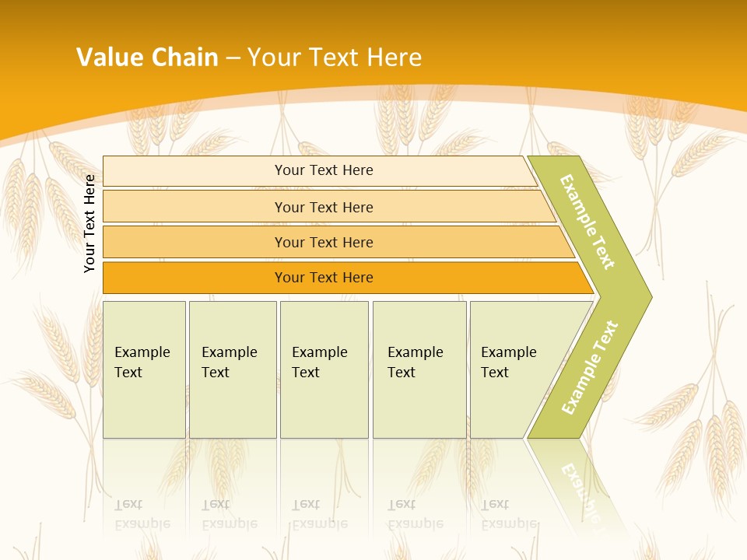Viewport: 747px width, 560px height.
Task: Click the lower green arrow 'Example Text'
Action: (589, 367)
